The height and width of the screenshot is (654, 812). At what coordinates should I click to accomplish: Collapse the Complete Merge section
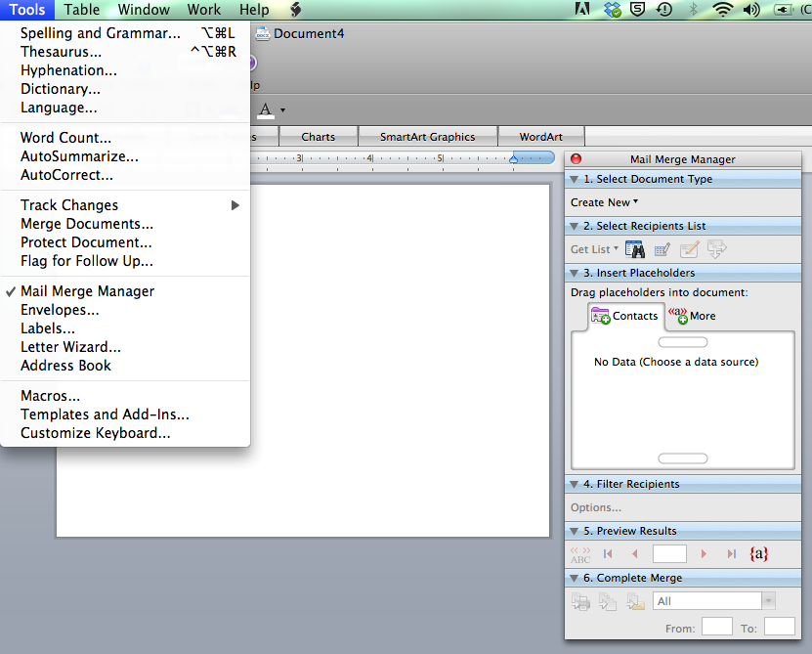pyautogui.click(x=575, y=579)
